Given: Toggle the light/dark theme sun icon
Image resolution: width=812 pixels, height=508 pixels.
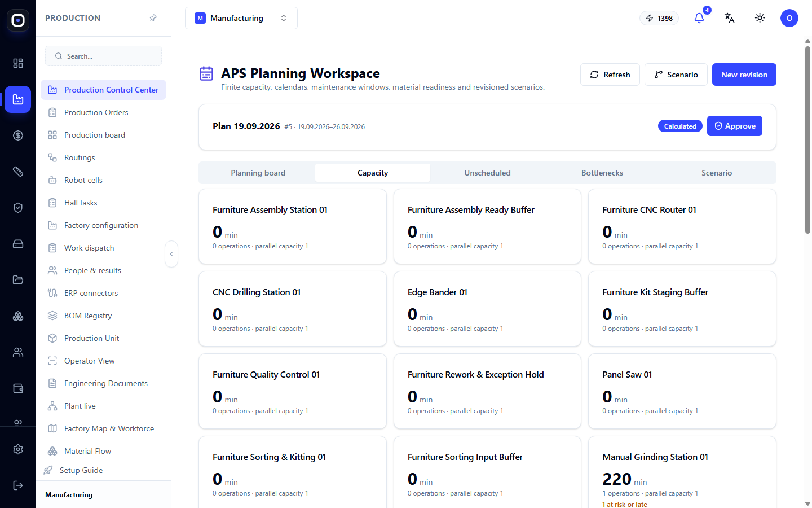Looking at the screenshot, I should pyautogui.click(x=760, y=18).
